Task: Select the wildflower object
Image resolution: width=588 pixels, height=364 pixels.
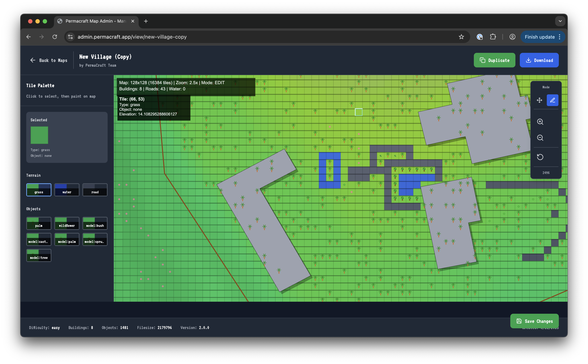Action: (67, 223)
